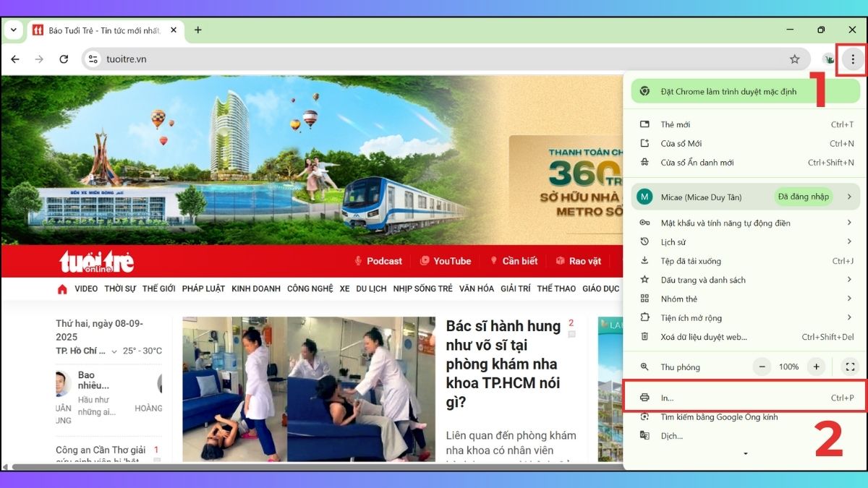Open a new tab with the plus icon
This screenshot has height=488, width=868.
[x=197, y=30]
